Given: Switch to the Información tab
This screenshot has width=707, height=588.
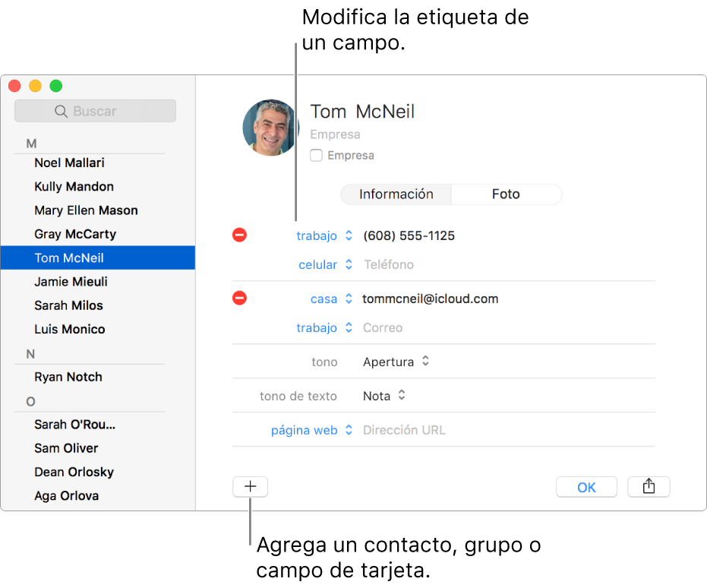Looking at the screenshot, I should (x=396, y=194).
